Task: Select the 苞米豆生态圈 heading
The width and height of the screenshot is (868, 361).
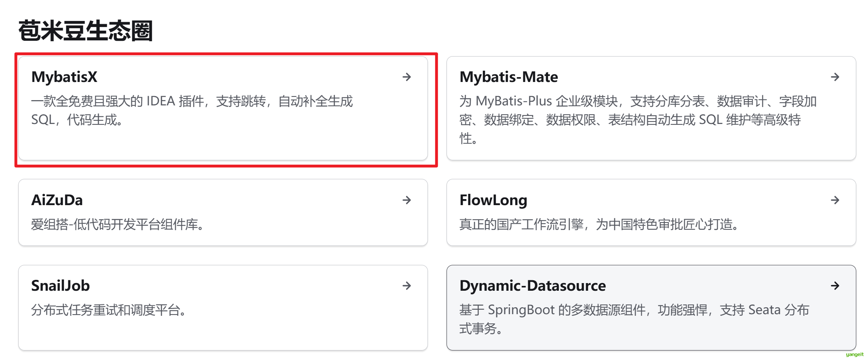Action: point(85,31)
